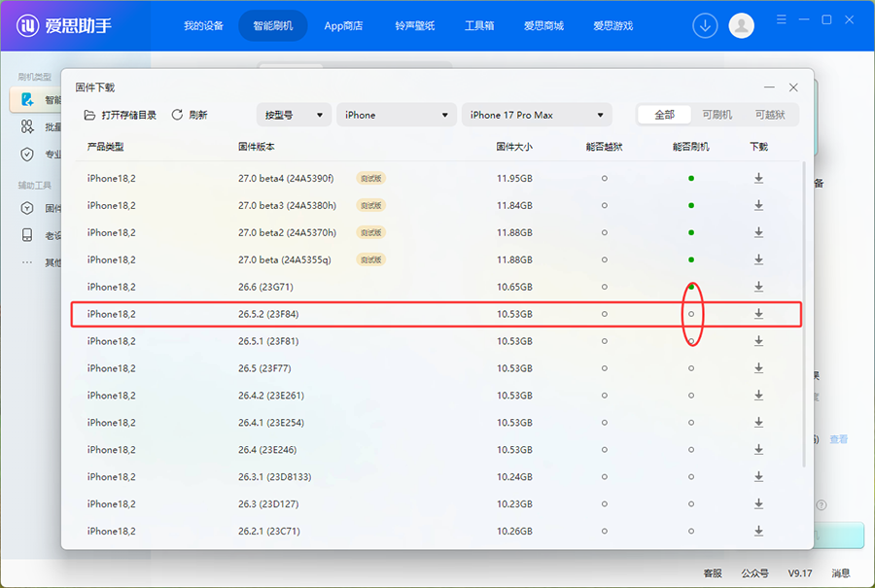This screenshot has width=875, height=588.
Task: Open the storage folder (打开存储目录)
Action: pos(120,115)
